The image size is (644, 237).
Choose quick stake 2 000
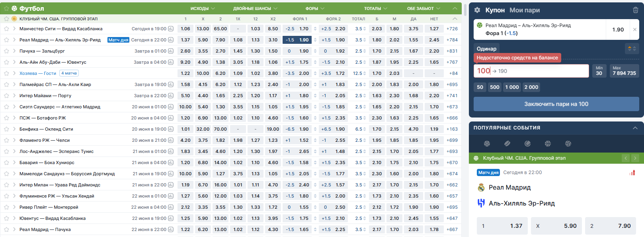pos(531,87)
